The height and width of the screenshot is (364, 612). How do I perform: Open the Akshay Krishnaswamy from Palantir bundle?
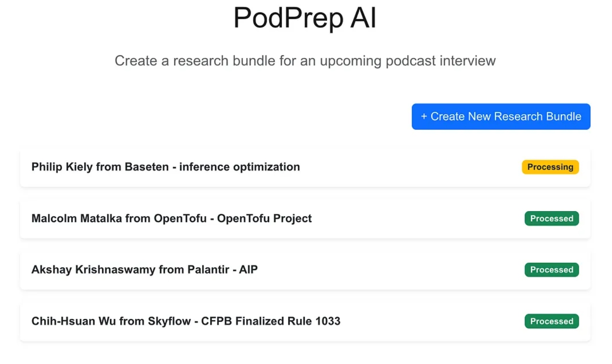[x=305, y=270]
